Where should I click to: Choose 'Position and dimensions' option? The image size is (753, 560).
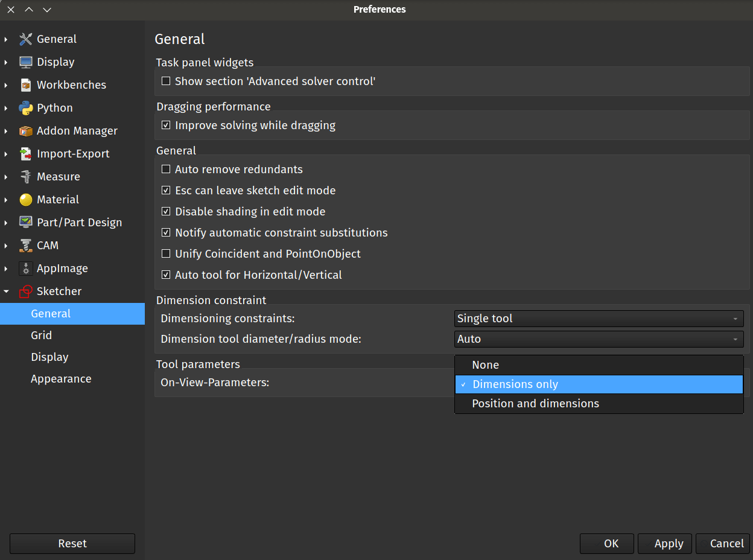tap(536, 404)
